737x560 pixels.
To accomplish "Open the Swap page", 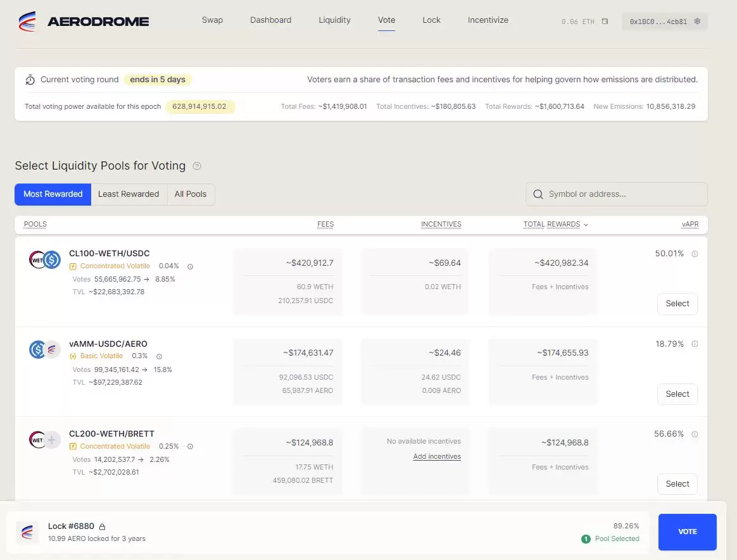I will (212, 20).
